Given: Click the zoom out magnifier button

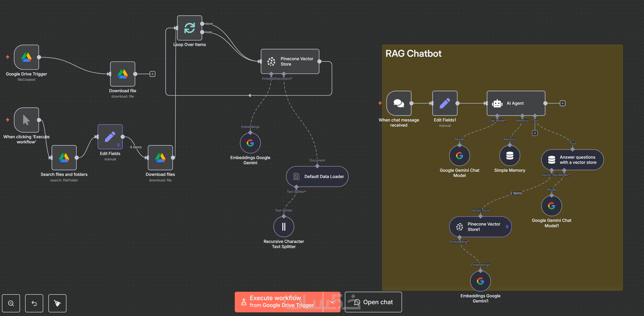Looking at the screenshot, I should click(11, 303).
